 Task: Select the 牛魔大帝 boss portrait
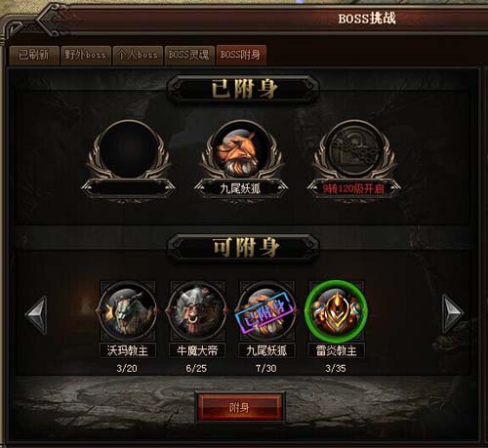[197, 311]
